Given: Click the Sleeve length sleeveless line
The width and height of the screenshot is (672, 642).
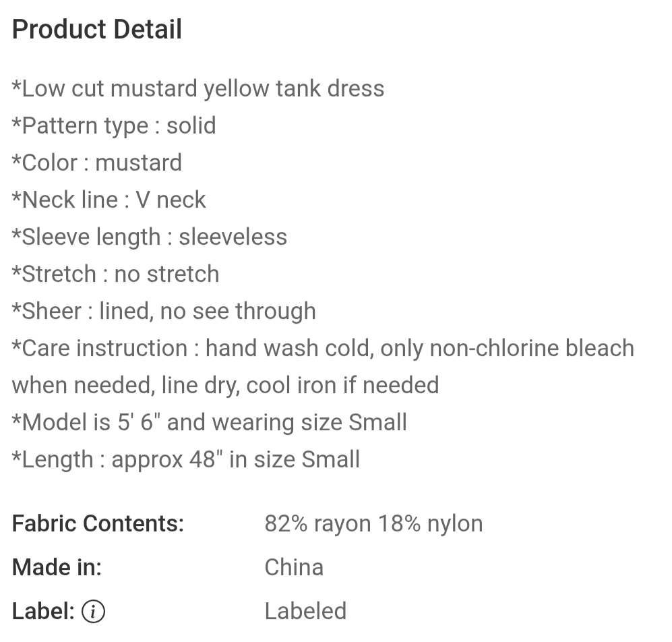Looking at the screenshot, I should click(x=150, y=237).
